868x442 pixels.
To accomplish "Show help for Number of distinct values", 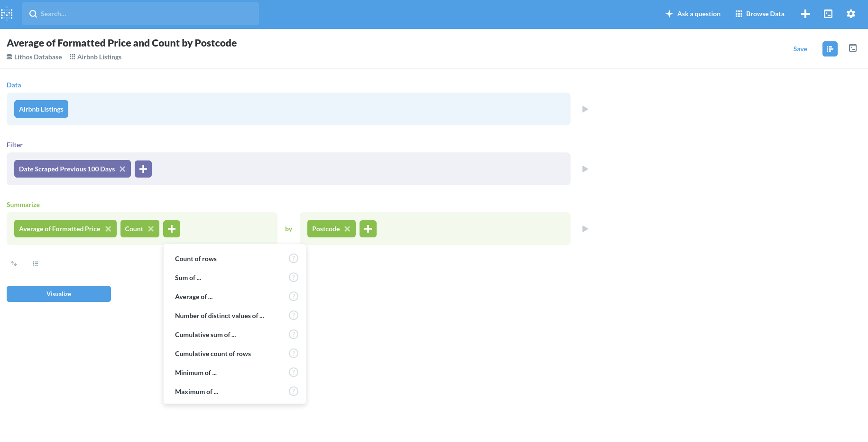I will (294, 315).
